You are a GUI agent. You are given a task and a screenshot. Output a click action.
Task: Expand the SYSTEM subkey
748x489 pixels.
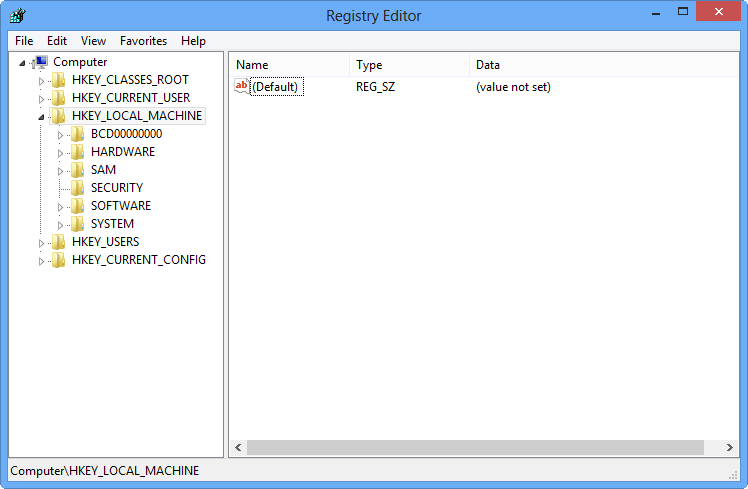click(x=60, y=225)
